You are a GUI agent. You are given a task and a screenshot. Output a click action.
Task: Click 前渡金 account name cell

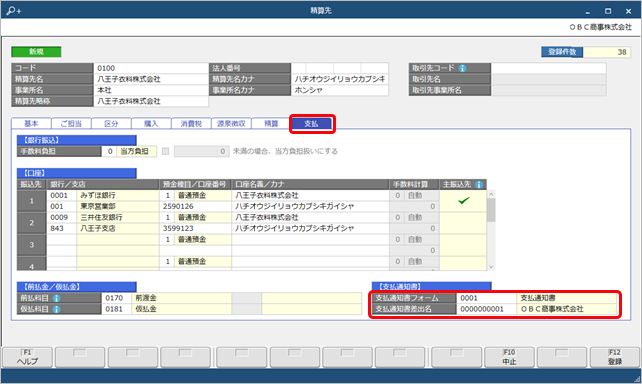[181, 298]
